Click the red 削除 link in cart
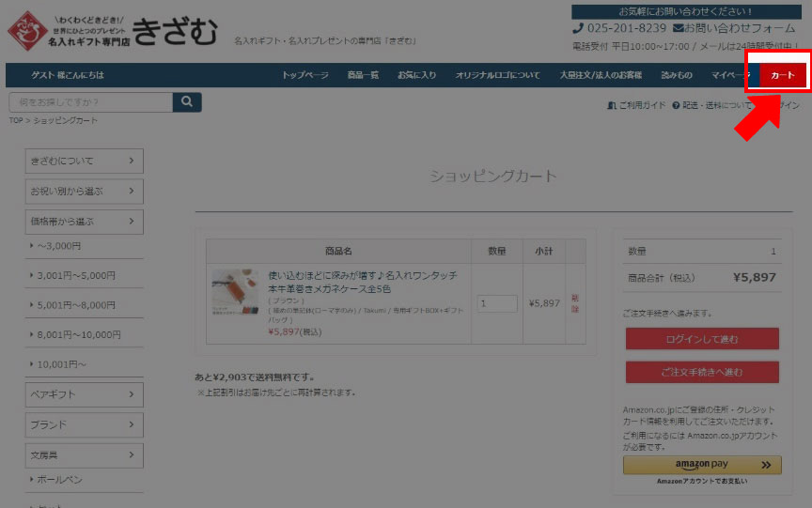This screenshot has width=812, height=508. coord(575,303)
